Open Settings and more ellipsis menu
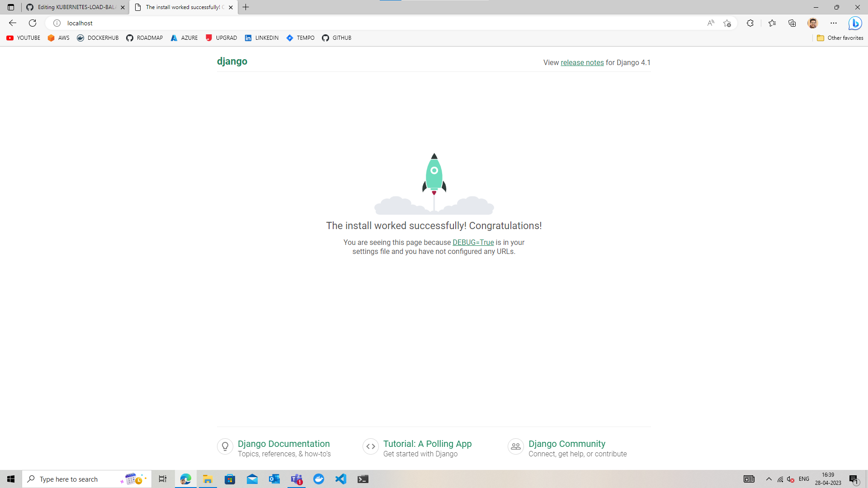 pyautogui.click(x=834, y=23)
